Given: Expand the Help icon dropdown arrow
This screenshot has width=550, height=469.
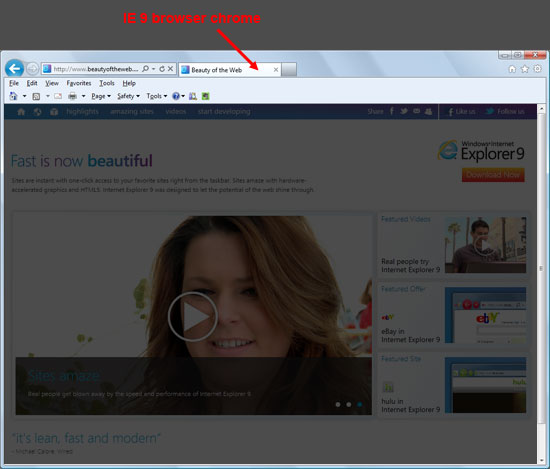Looking at the screenshot, I should (183, 96).
